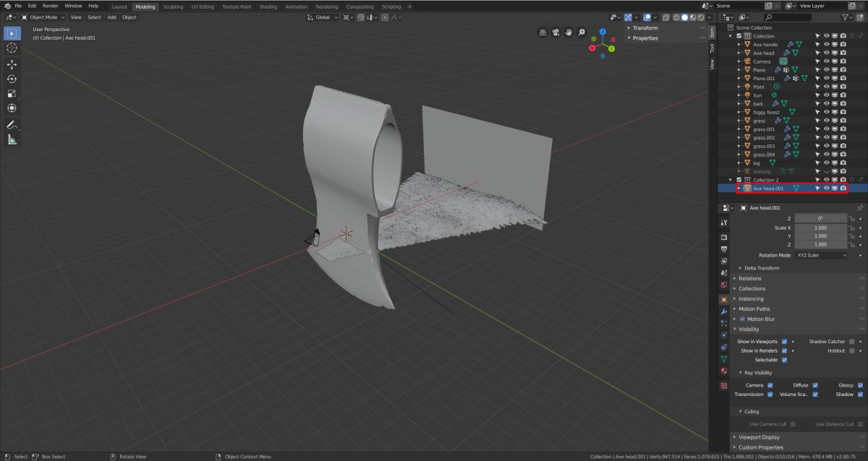This screenshot has height=461, width=868.
Task: Enable Shadow Catcher checkbox
Action: tap(852, 341)
